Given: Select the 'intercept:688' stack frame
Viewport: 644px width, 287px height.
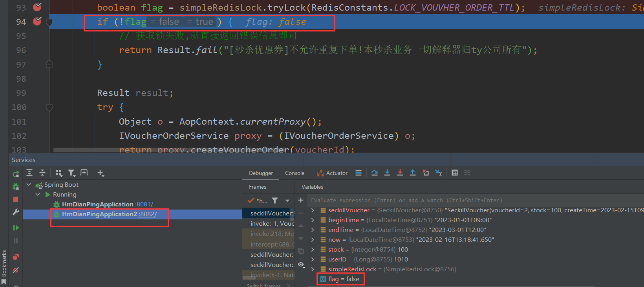Looking at the screenshot, I should click(272, 244).
